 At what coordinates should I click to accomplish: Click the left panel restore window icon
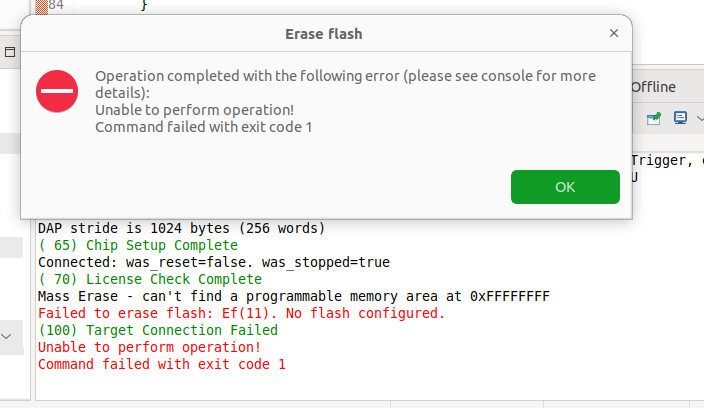8,52
